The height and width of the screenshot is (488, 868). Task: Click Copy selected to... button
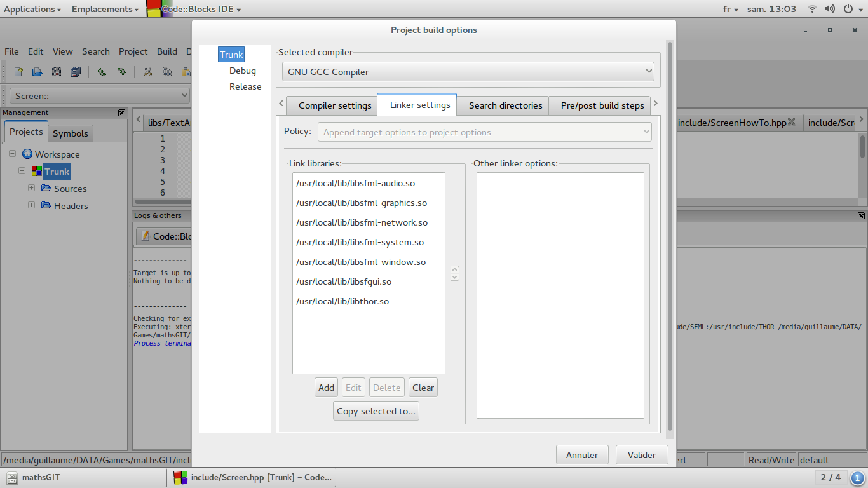[376, 411]
